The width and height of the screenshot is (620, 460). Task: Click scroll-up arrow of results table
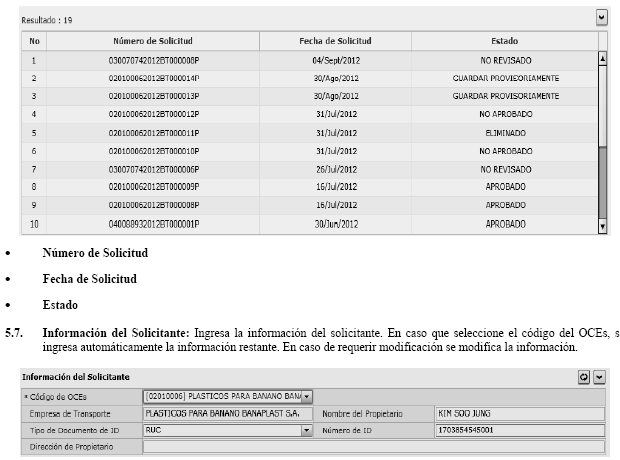(602, 59)
